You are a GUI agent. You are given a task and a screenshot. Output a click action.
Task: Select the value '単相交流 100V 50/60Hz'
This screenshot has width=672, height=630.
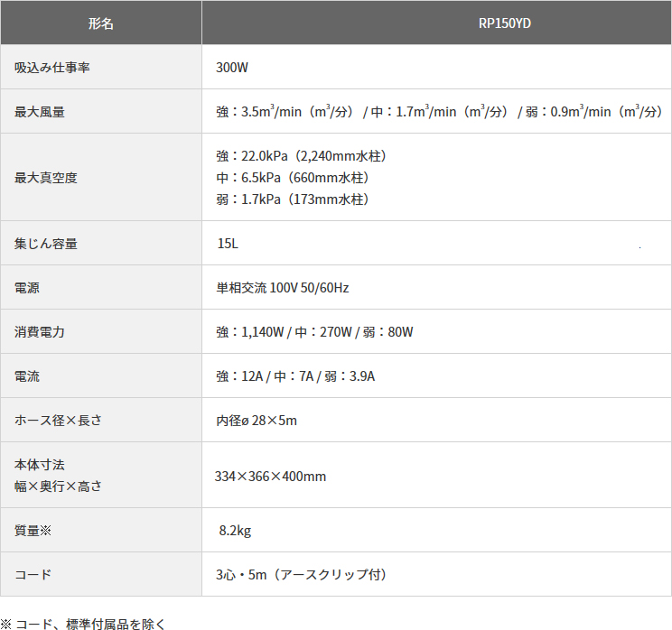(x=283, y=287)
